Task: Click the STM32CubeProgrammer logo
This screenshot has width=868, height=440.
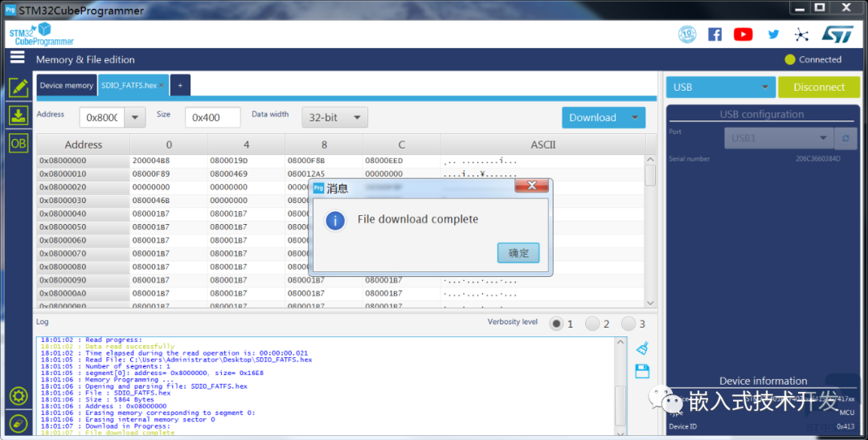Action: point(41,35)
